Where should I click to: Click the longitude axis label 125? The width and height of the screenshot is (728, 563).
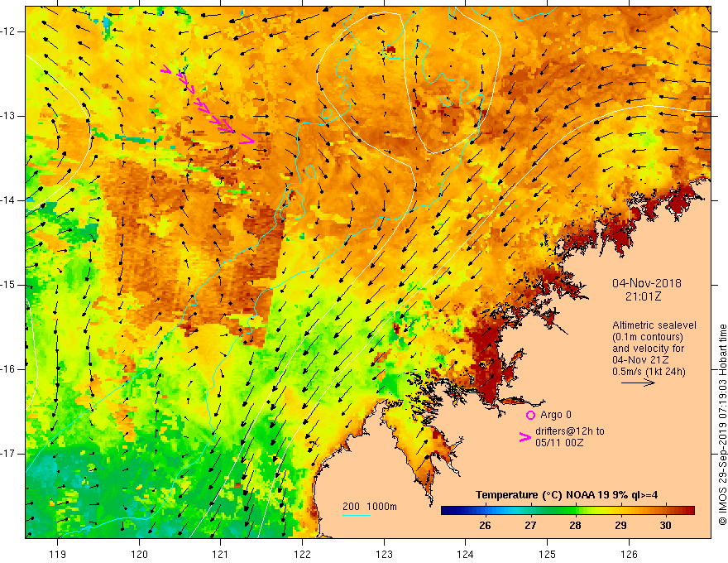[548, 554]
